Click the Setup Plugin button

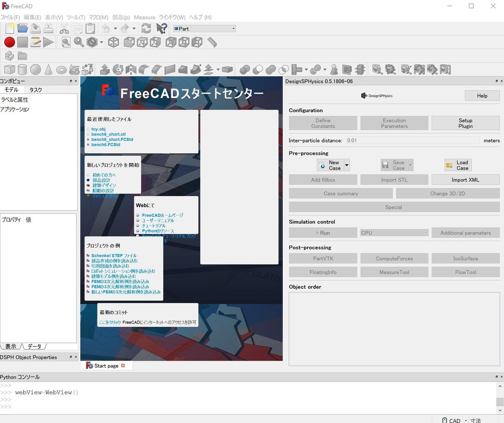tap(465, 123)
